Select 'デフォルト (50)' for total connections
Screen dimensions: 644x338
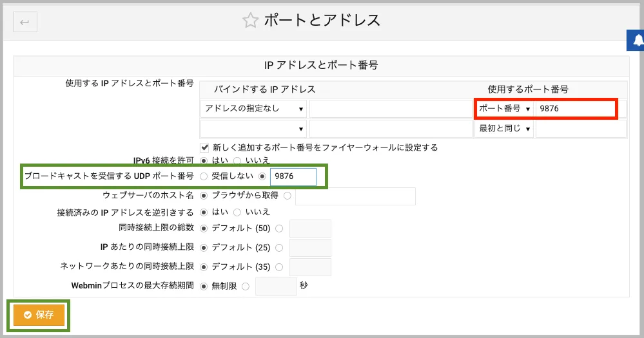coord(204,229)
